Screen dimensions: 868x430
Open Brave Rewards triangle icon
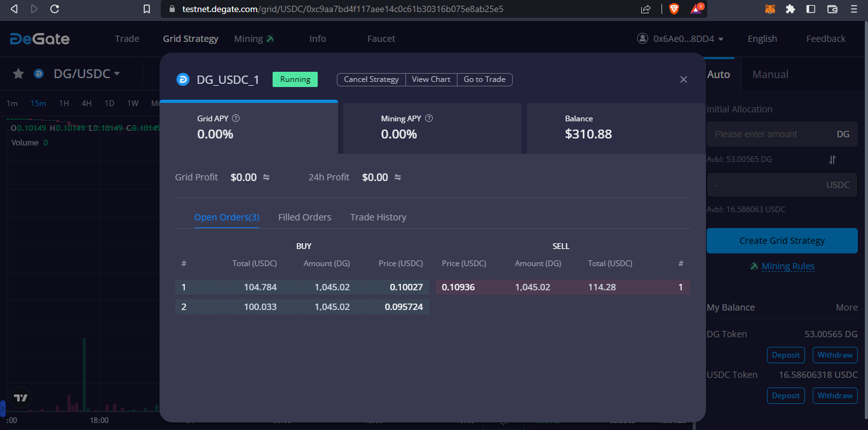point(696,9)
